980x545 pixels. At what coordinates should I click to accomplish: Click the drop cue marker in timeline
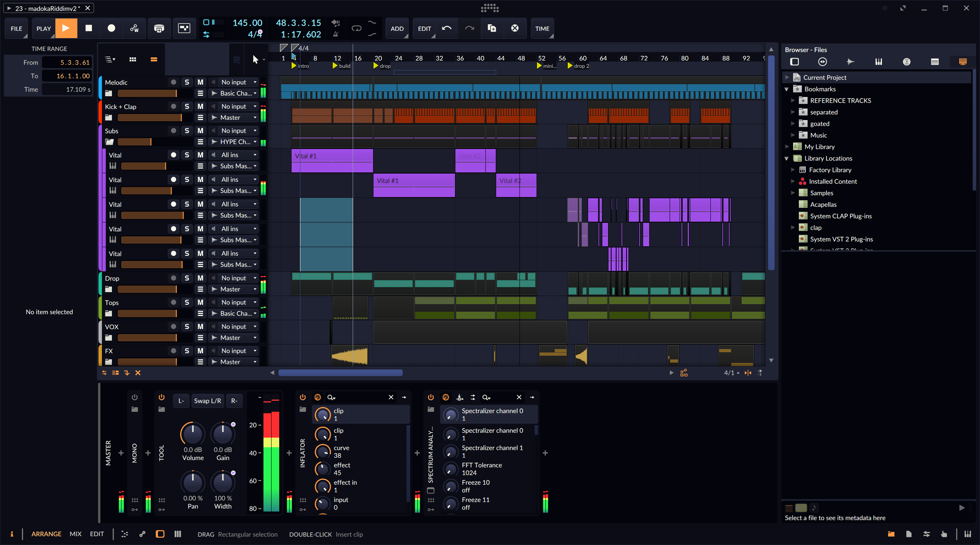[376, 66]
